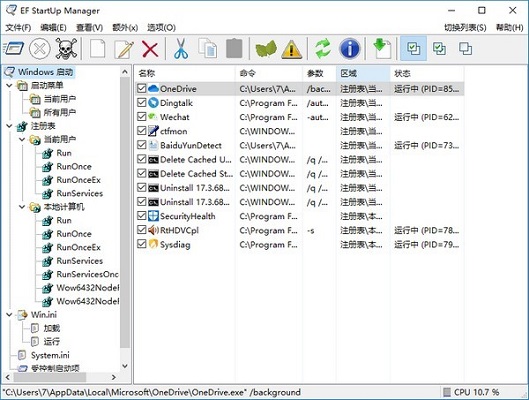Click the green refresh arrows icon
Image resolution: width=529 pixels, height=400 pixels.
click(x=323, y=49)
